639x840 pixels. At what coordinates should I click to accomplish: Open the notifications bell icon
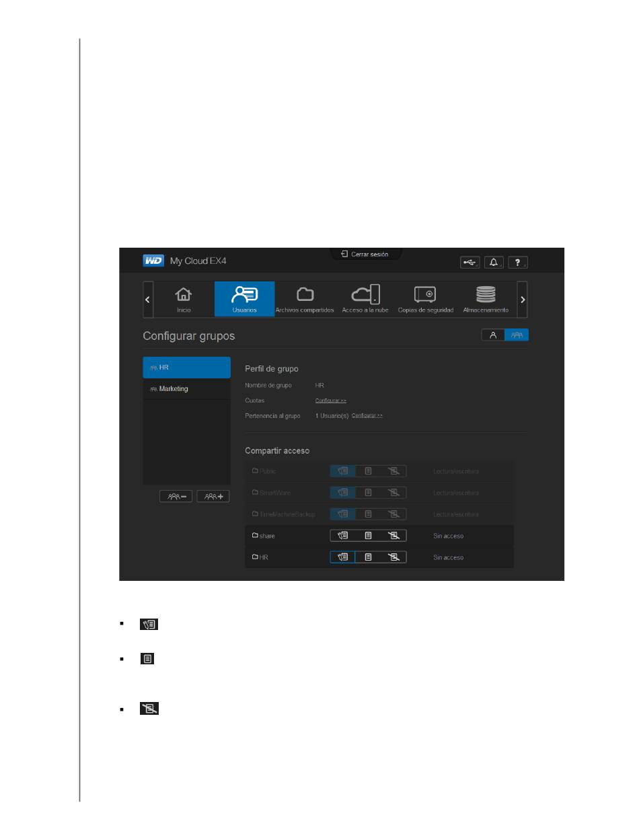tap(494, 262)
